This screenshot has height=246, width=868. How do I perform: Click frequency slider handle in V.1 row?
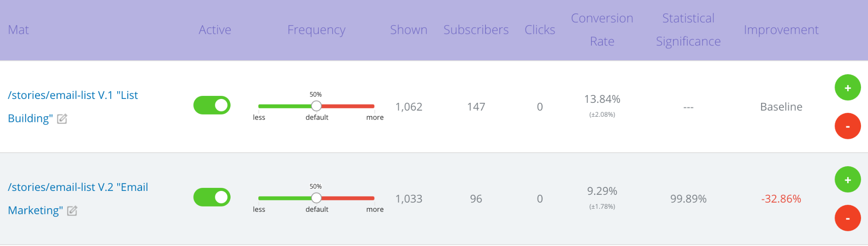click(x=316, y=106)
